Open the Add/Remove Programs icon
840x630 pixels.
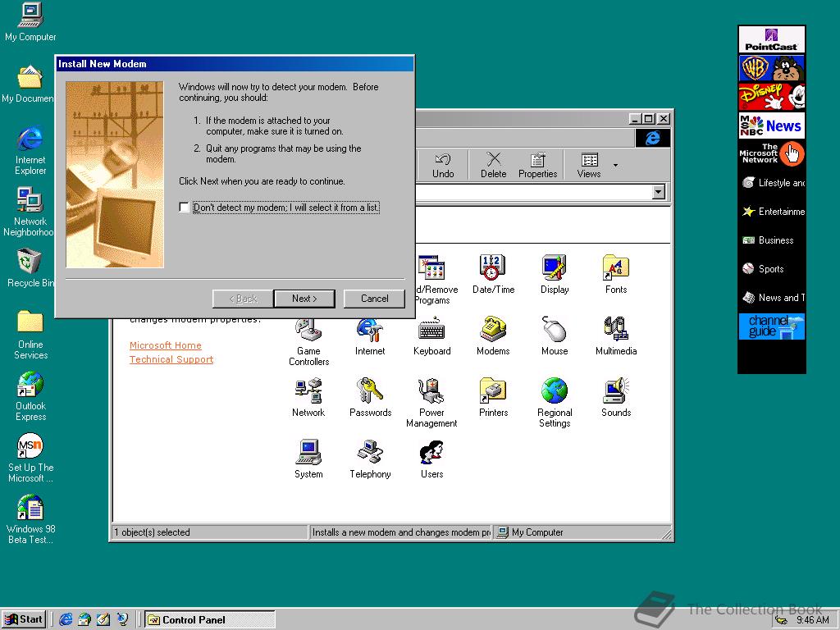point(436,281)
